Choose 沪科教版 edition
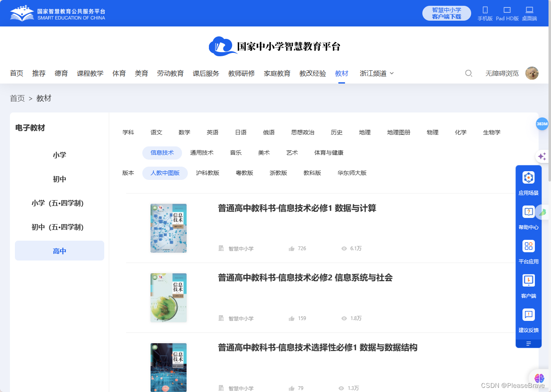The image size is (551, 392). click(208, 173)
